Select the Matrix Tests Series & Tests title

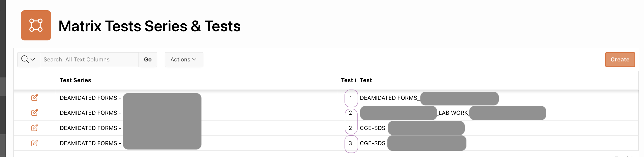tap(149, 26)
